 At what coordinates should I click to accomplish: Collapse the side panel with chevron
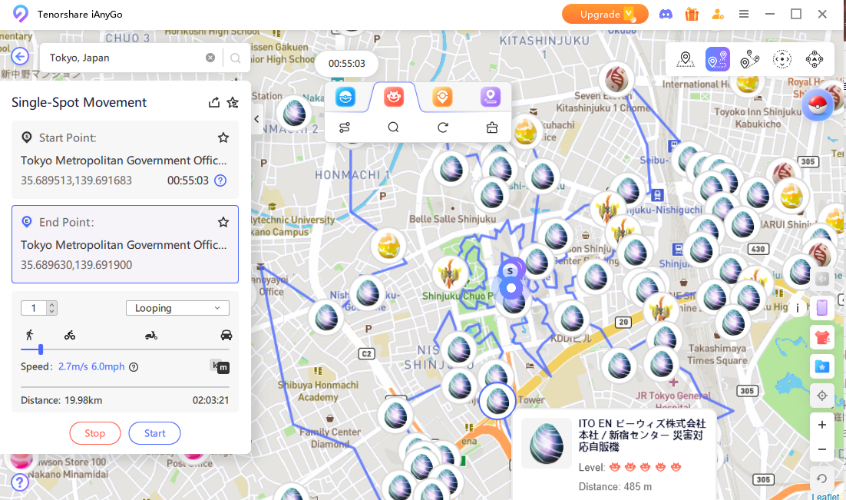(257, 119)
